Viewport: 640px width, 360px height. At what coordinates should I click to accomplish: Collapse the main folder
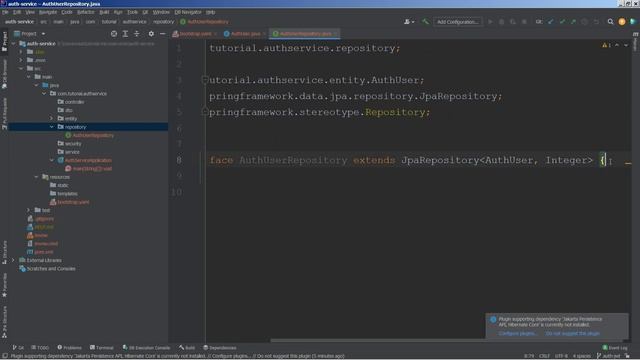click(x=29, y=77)
